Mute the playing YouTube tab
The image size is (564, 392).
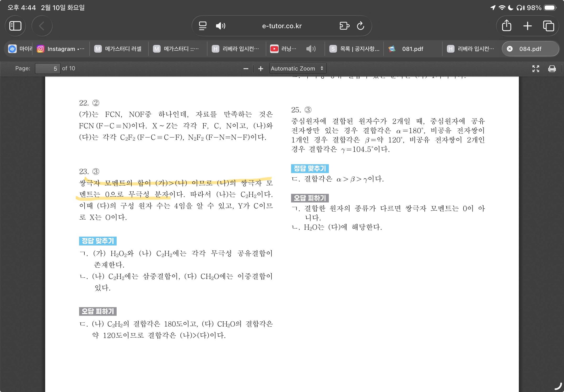tap(311, 49)
